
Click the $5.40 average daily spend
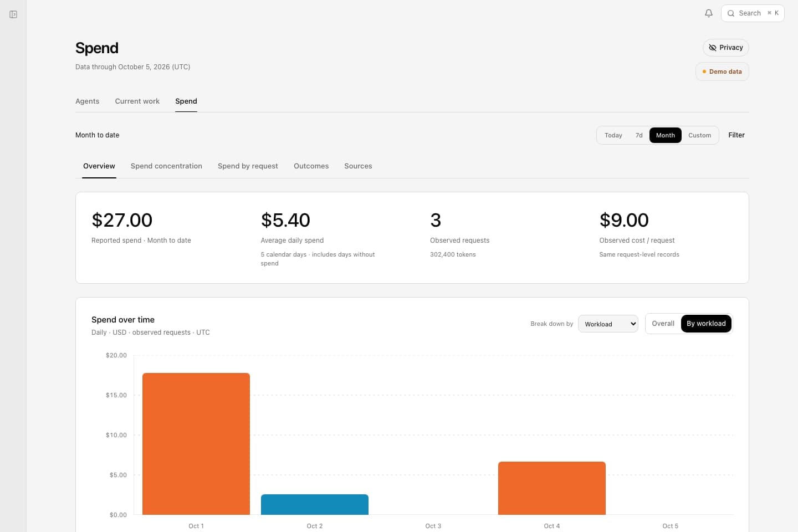(x=285, y=220)
